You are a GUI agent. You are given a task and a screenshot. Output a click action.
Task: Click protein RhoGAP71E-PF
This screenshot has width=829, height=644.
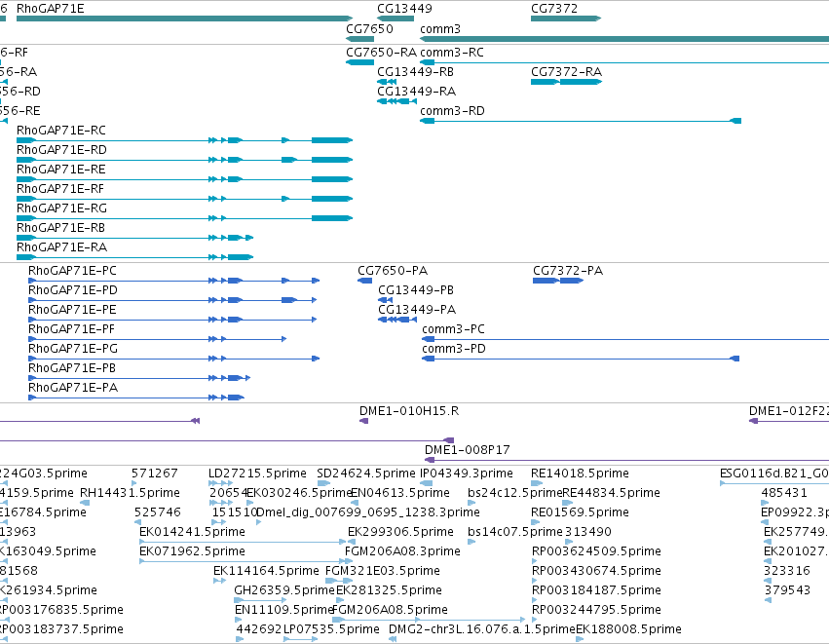pyautogui.click(x=158, y=339)
